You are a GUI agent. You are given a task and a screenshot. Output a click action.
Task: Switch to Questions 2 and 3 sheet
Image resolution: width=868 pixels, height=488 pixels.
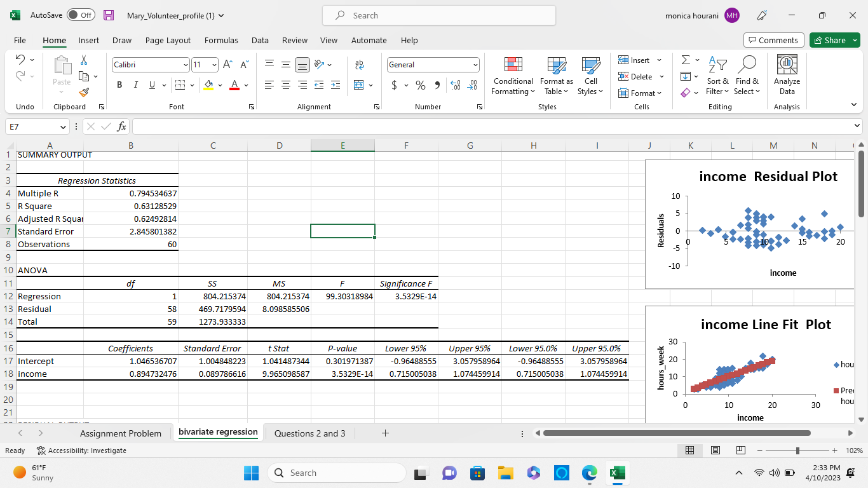(310, 433)
